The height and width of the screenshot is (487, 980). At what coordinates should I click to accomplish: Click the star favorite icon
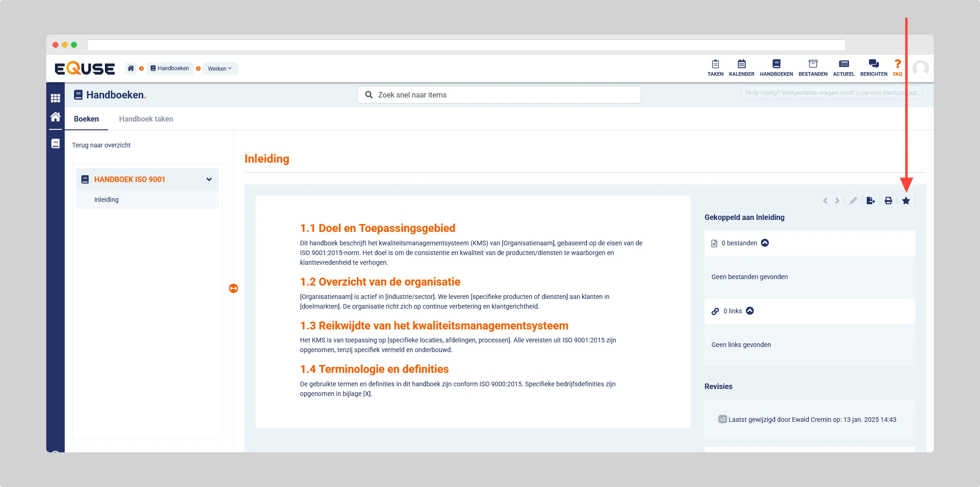pyautogui.click(x=906, y=201)
